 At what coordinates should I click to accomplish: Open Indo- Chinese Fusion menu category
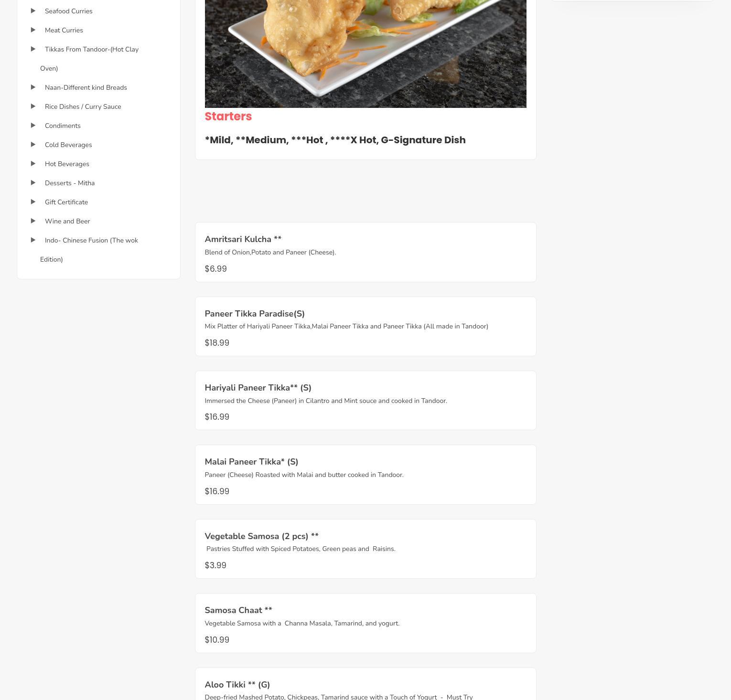click(89, 250)
